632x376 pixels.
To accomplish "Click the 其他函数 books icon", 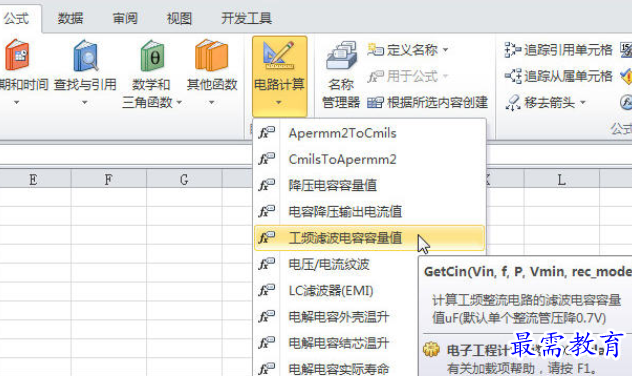I will [x=212, y=55].
